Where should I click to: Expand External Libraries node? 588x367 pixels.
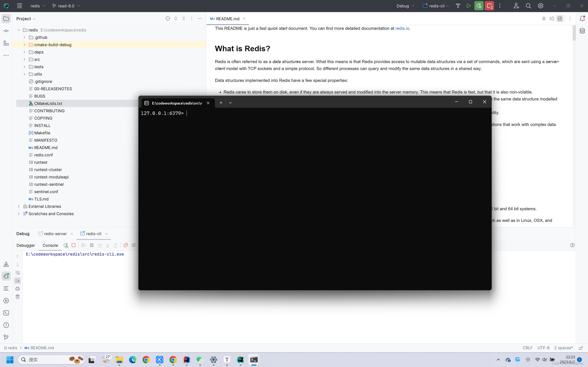(19, 206)
